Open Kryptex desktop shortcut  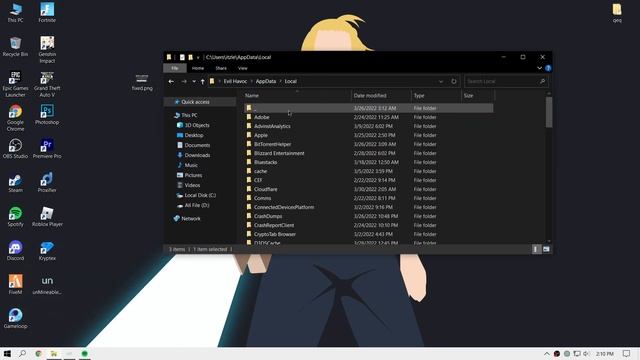(x=47, y=250)
